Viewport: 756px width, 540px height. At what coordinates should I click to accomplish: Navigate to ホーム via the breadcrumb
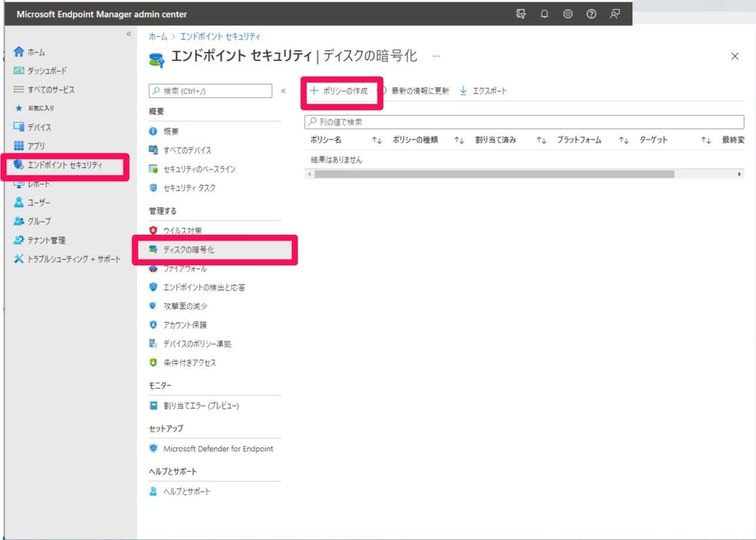click(157, 36)
